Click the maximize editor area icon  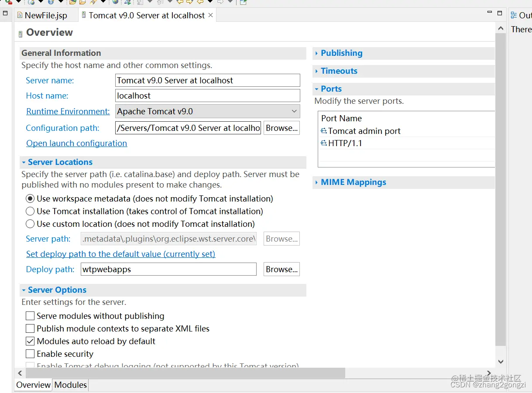(x=500, y=14)
